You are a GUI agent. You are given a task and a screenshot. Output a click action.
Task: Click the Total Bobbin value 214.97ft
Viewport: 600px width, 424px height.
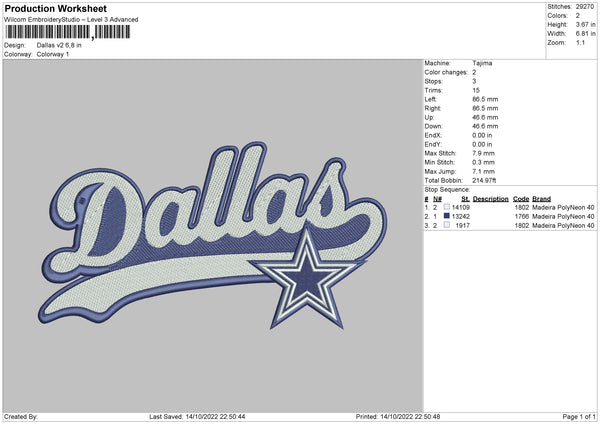(x=484, y=181)
